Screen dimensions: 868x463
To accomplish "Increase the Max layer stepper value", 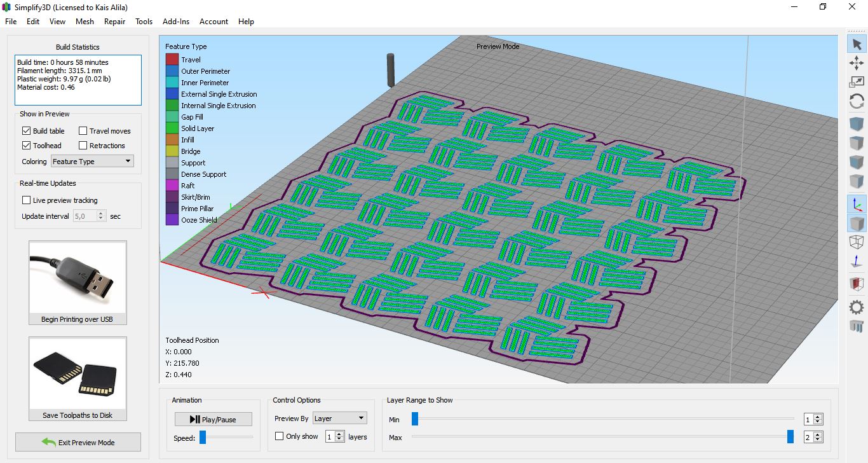I will click(x=818, y=435).
